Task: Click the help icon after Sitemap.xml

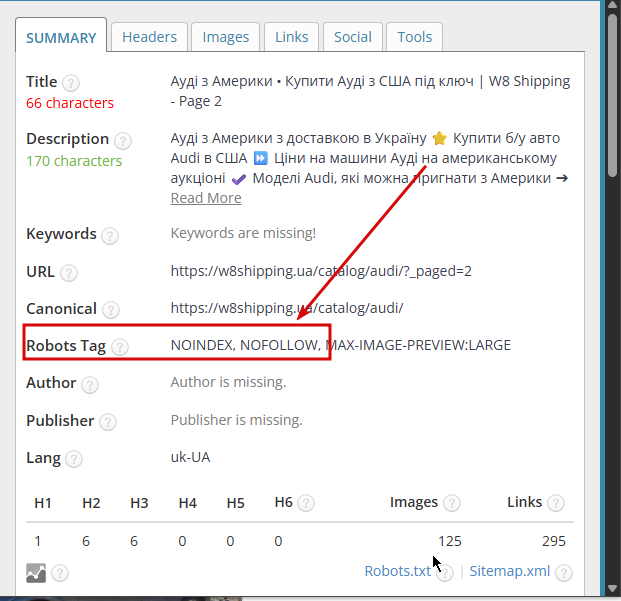Action: pyautogui.click(x=564, y=573)
